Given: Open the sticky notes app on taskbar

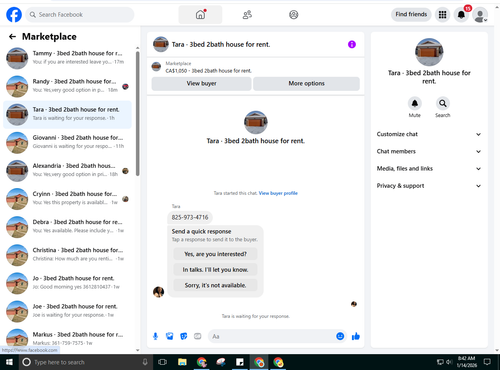Looking at the screenshot, I should click(240, 362).
